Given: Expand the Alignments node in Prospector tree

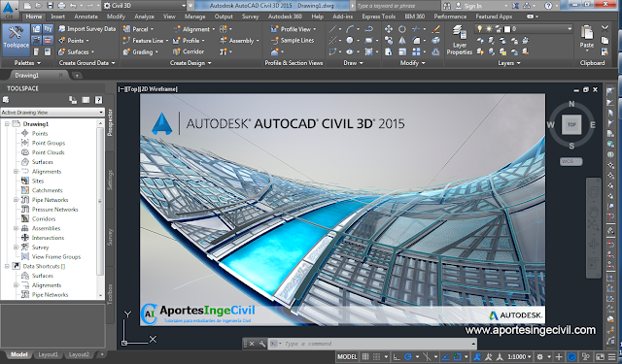Looking at the screenshot, I should click(x=16, y=172).
